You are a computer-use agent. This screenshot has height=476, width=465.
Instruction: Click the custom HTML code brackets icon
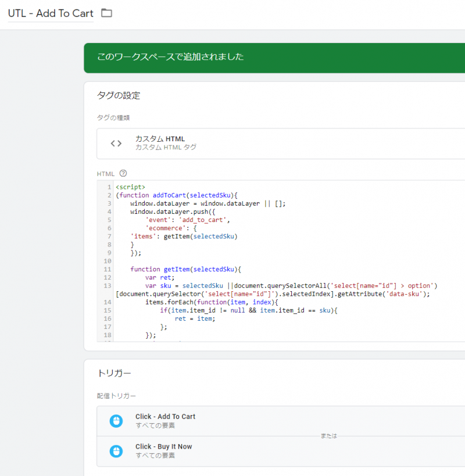point(116,144)
